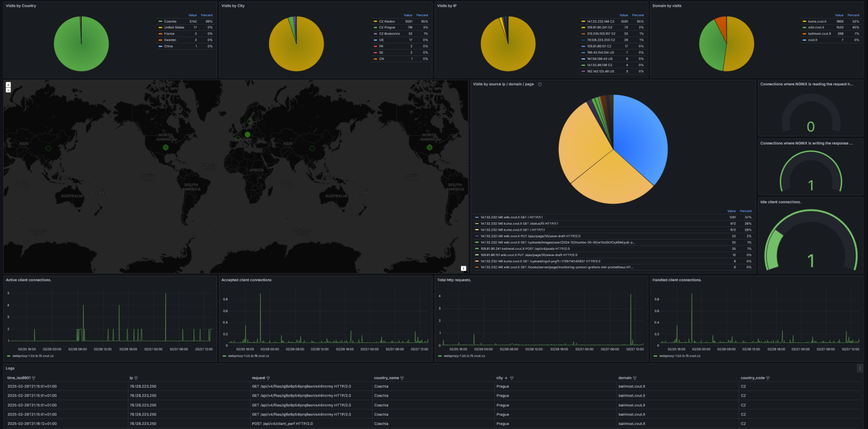Toggle webproxy-1 series in Total http requests legend
Image resolution: width=868 pixels, height=429 pixels.
464,356
